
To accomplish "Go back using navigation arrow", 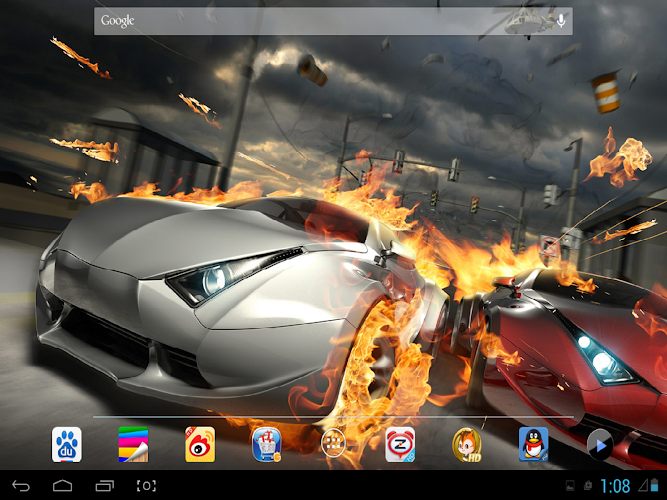I will pyautogui.click(x=21, y=486).
